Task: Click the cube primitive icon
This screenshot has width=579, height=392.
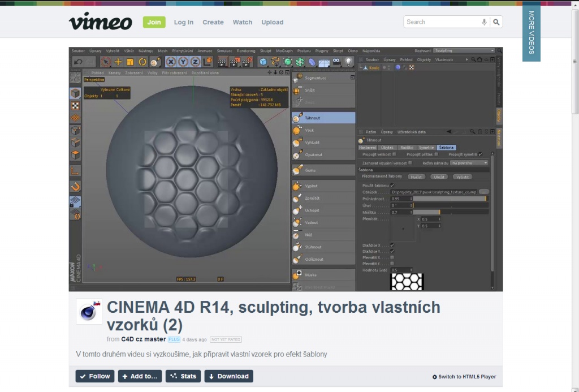Action: coord(263,62)
